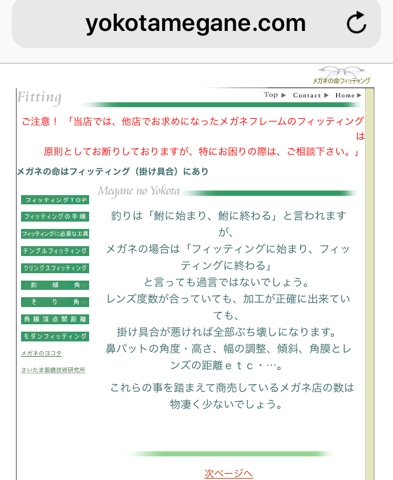Select テンプルフィッティング sidebar button
This screenshot has height=480, width=393.
pyautogui.click(x=55, y=251)
